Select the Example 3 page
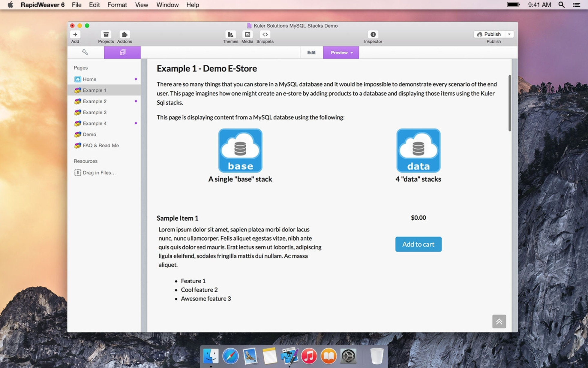Screen dimensions: 588x368 (94, 112)
